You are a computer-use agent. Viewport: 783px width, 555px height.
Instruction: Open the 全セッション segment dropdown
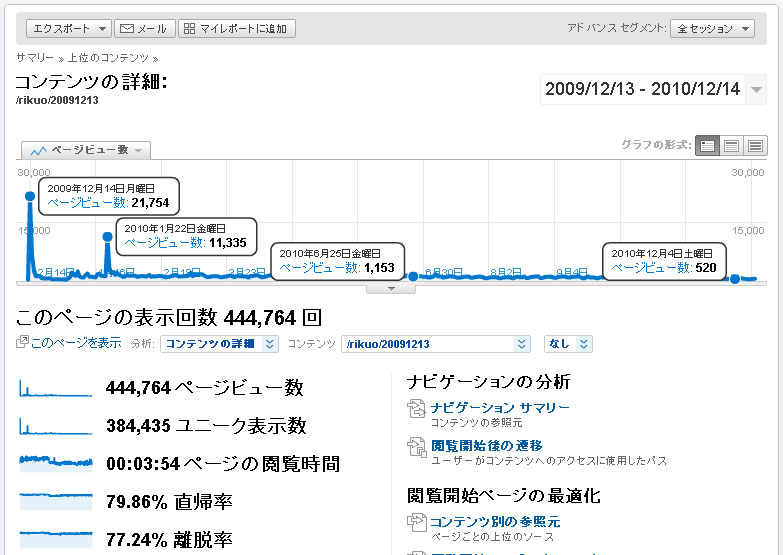coord(712,28)
